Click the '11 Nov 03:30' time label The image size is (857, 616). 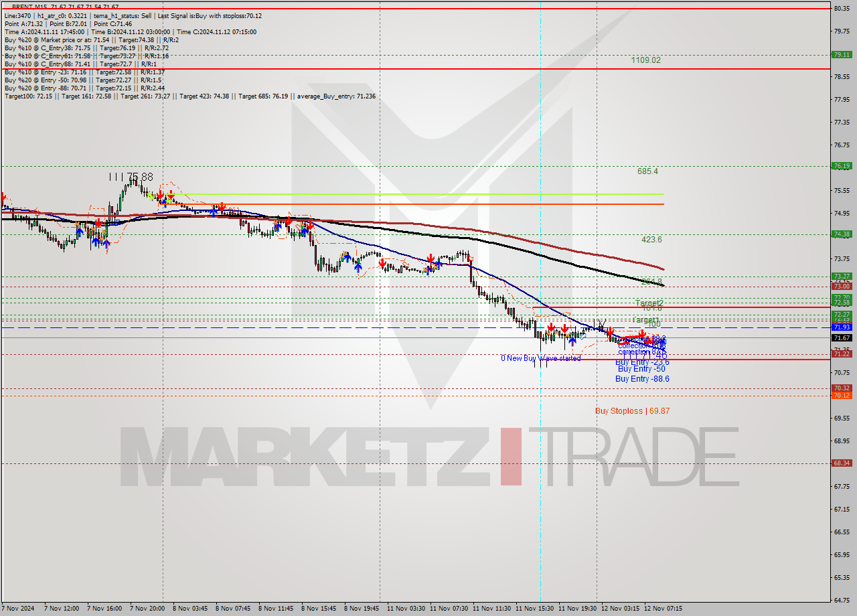click(x=406, y=609)
